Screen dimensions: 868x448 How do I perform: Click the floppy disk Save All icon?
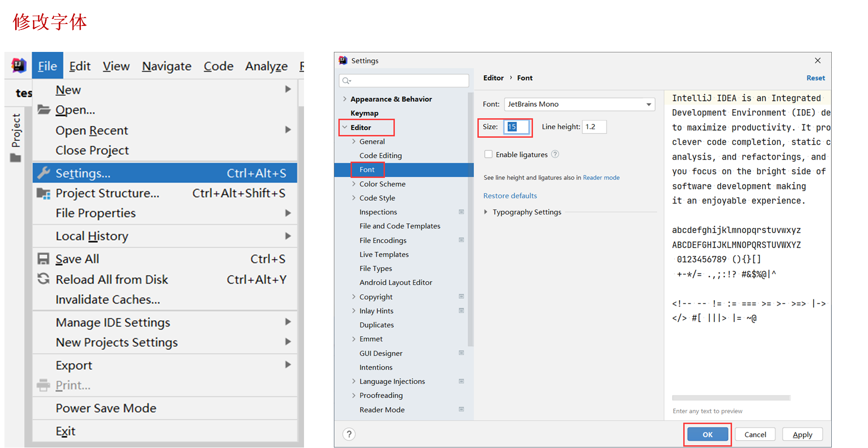(x=44, y=259)
